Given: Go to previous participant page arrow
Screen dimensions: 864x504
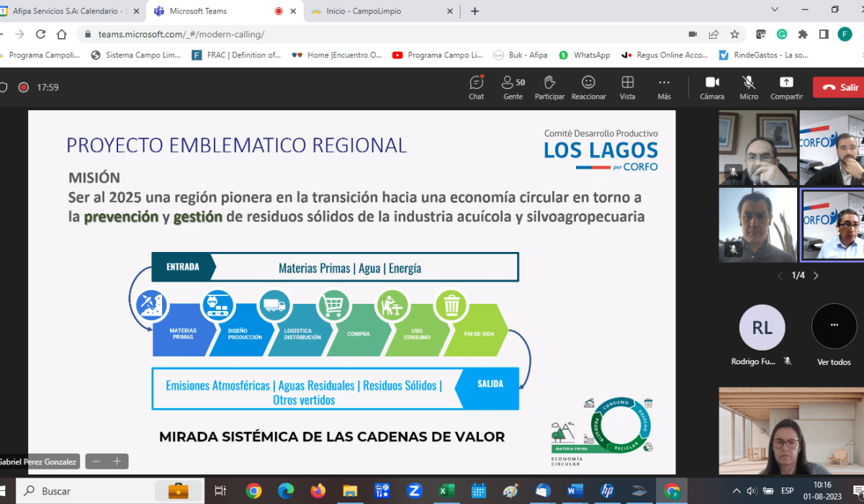Looking at the screenshot, I should point(779,276).
